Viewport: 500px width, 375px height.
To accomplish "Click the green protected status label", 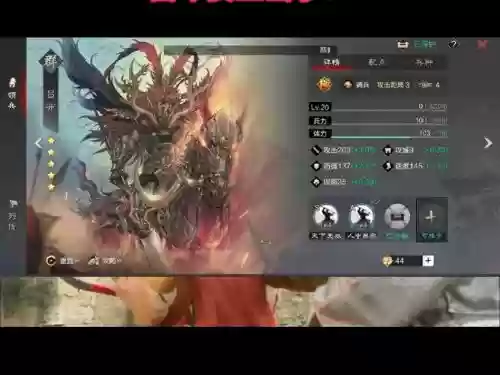I will (425, 44).
